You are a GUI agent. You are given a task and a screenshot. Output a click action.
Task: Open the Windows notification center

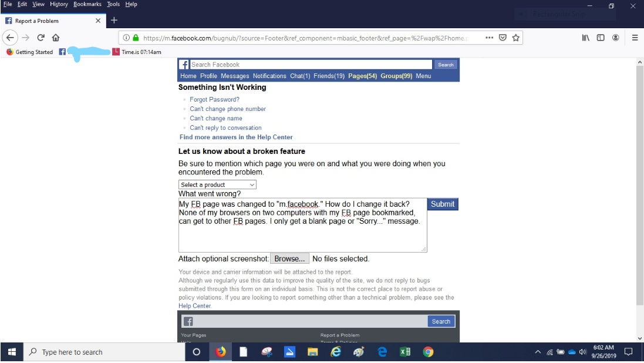coord(628,352)
